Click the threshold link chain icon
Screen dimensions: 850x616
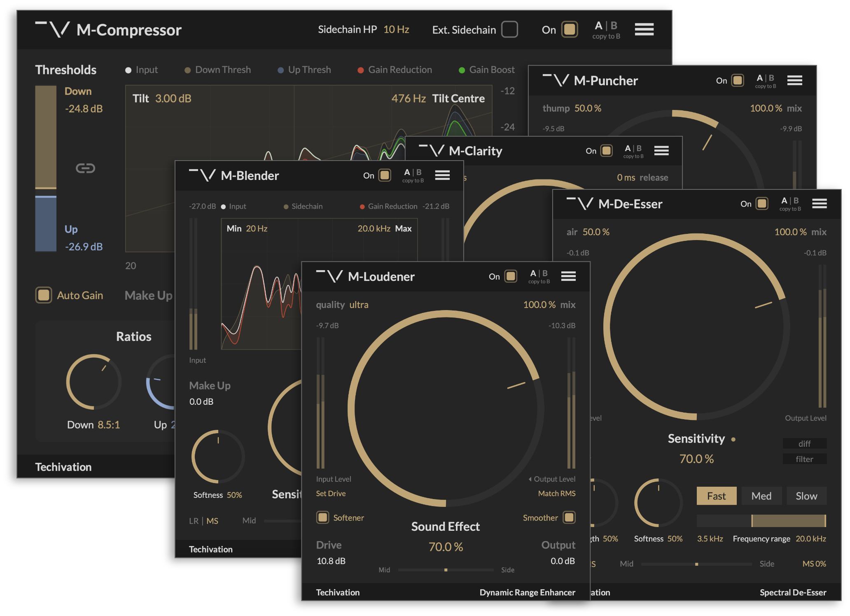tap(85, 168)
